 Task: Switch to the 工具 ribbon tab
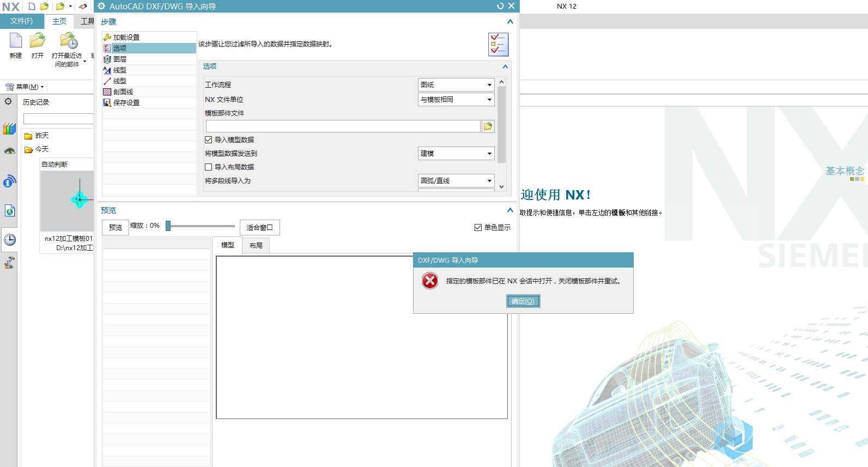click(87, 21)
